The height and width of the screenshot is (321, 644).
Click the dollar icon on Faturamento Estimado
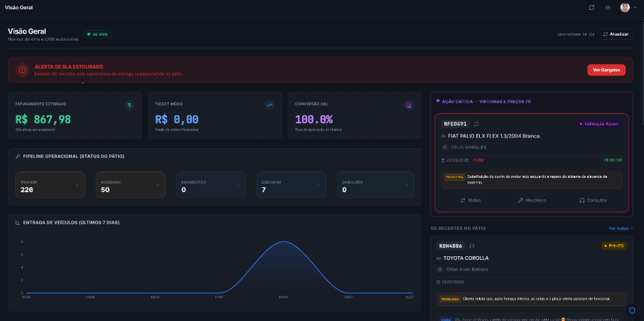pos(129,105)
